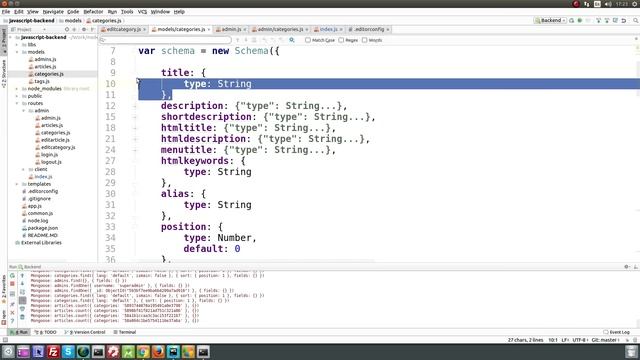Click the VCS revert undo arrow icon
Image resolution: width=640 pixels, height=360 pixels.
pos(624,20)
